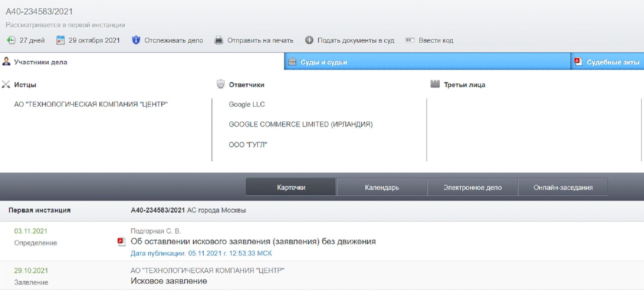
Task: Click defendant Google LLC
Action: point(247,104)
